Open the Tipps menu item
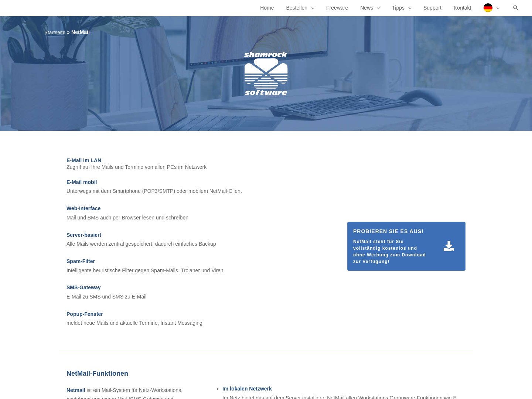Screen dimensions: 532x399 pyautogui.click(x=398, y=8)
